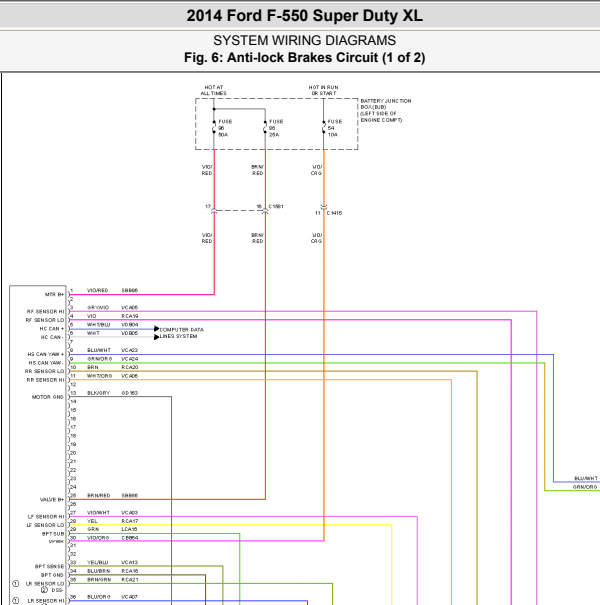This screenshot has height=605, width=600.
Task: Click circuit code 'RCA20'
Action: coord(130,367)
